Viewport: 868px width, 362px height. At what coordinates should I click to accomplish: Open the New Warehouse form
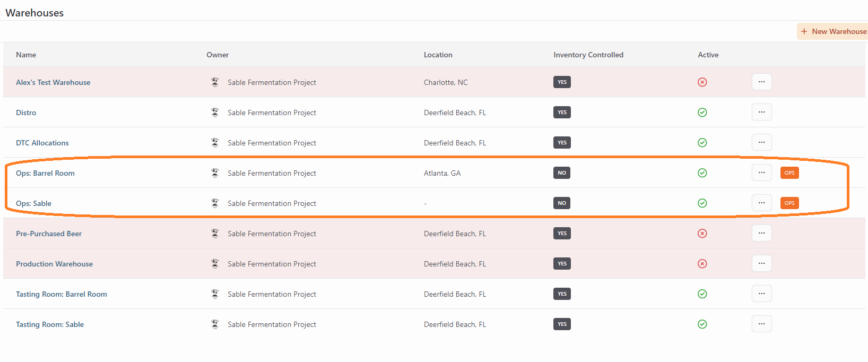pos(832,31)
